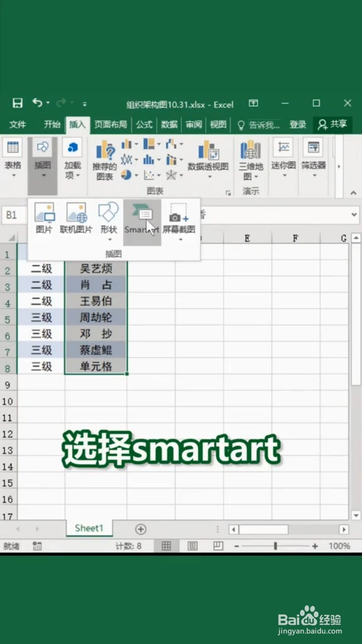Insert a surface or radar chart
Screen dimensions: 362x644
click(174, 175)
